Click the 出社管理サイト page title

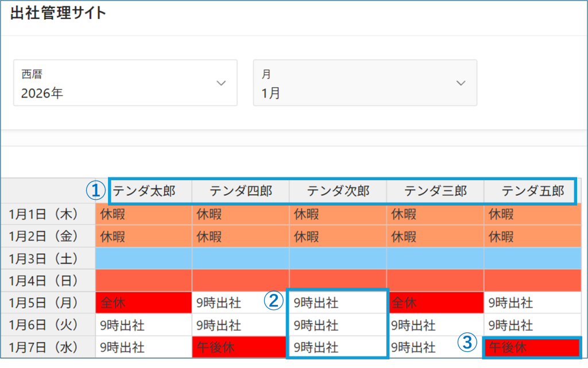pos(58,14)
